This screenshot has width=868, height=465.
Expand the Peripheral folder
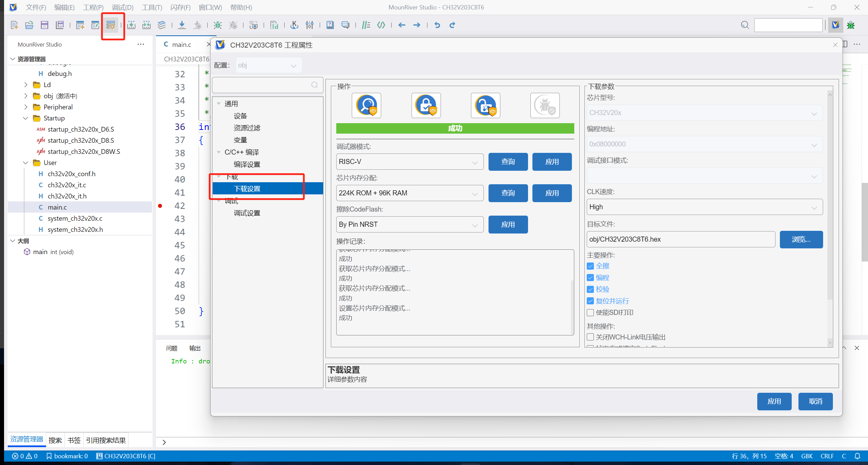(26, 107)
